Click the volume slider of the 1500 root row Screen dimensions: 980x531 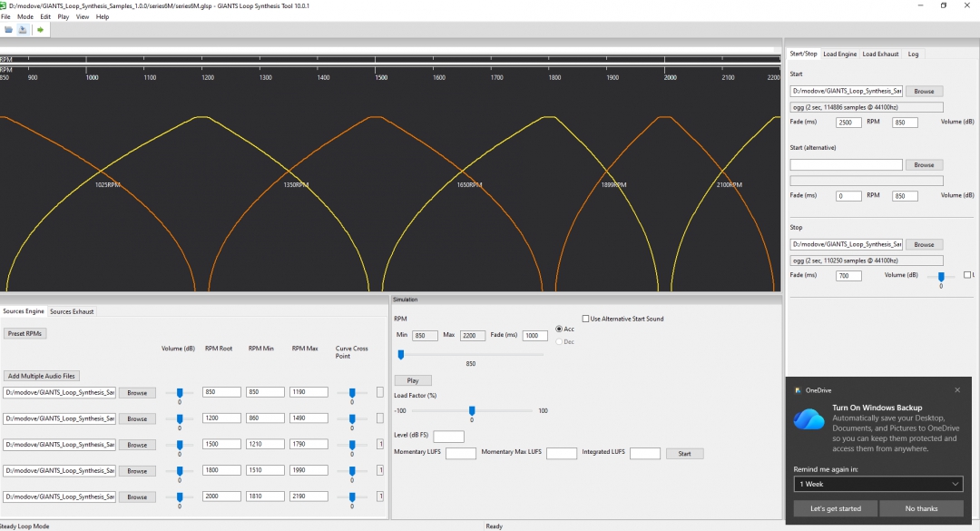pos(180,445)
